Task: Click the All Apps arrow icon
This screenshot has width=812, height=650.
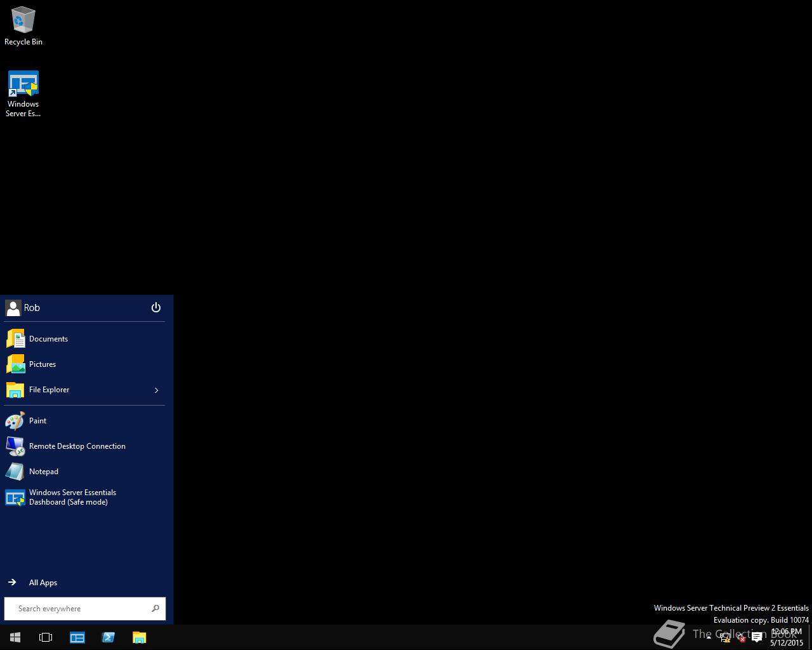Action: tap(12, 582)
